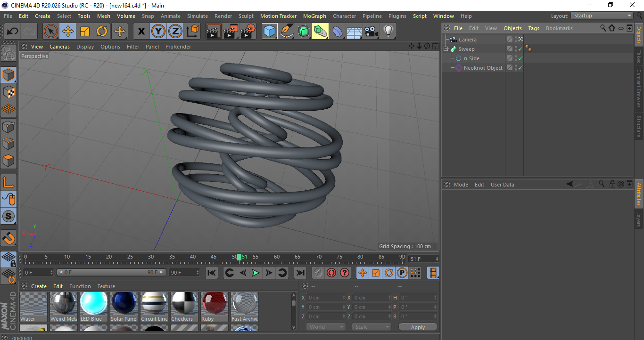
Task: Add a Camera object icon
Action: pyautogui.click(x=372, y=32)
